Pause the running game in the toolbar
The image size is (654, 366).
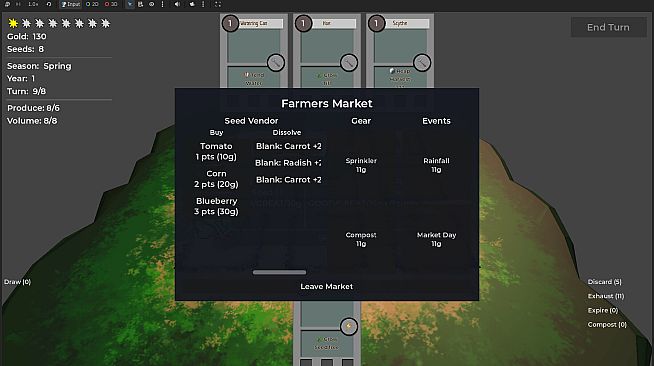[18, 4]
